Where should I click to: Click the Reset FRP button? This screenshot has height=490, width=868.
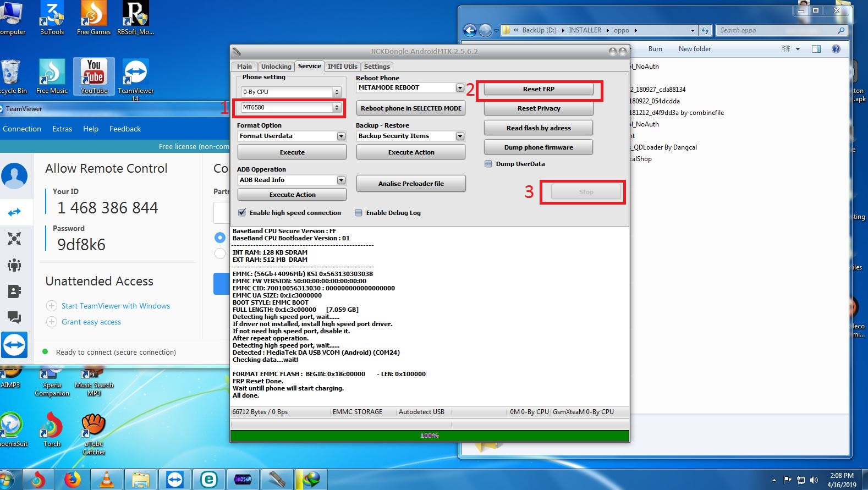coord(539,89)
